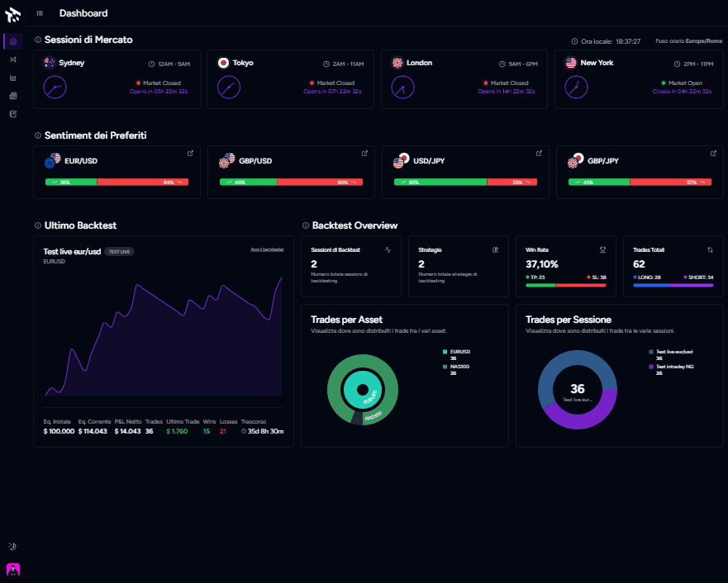Screen dimensions: 728x583
Task: Open GBP/JPY external link icon
Action: point(713,153)
